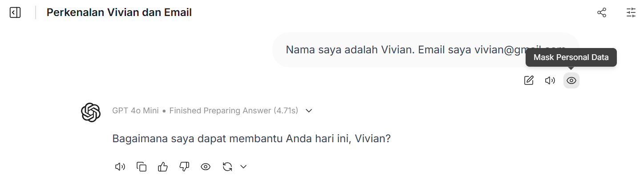
Task: Select the user message bubble text
Action: point(401,49)
